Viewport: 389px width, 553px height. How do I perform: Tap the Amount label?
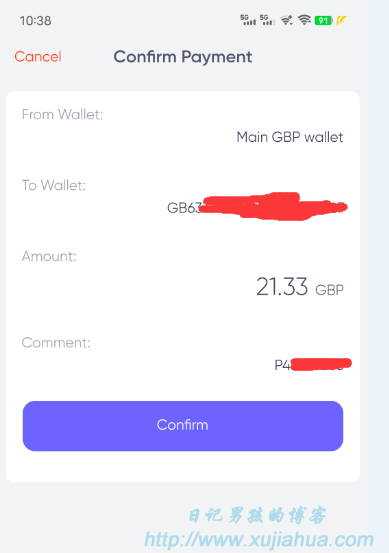pos(49,256)
